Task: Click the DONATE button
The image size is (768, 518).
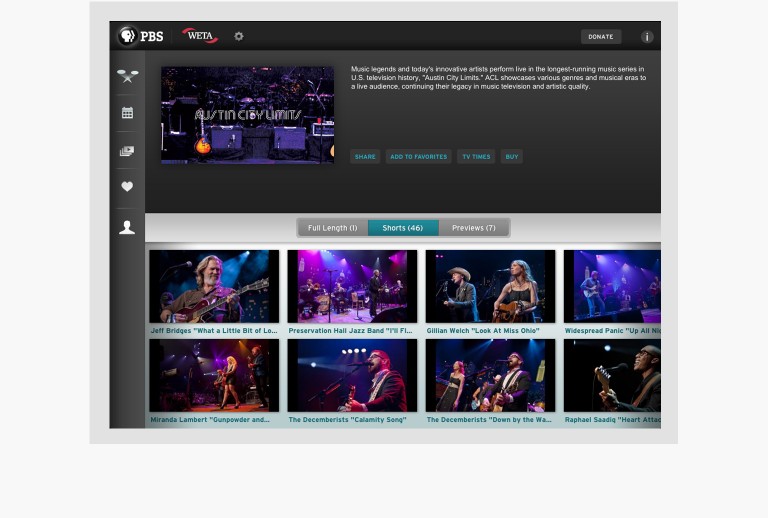Action: 600,37
